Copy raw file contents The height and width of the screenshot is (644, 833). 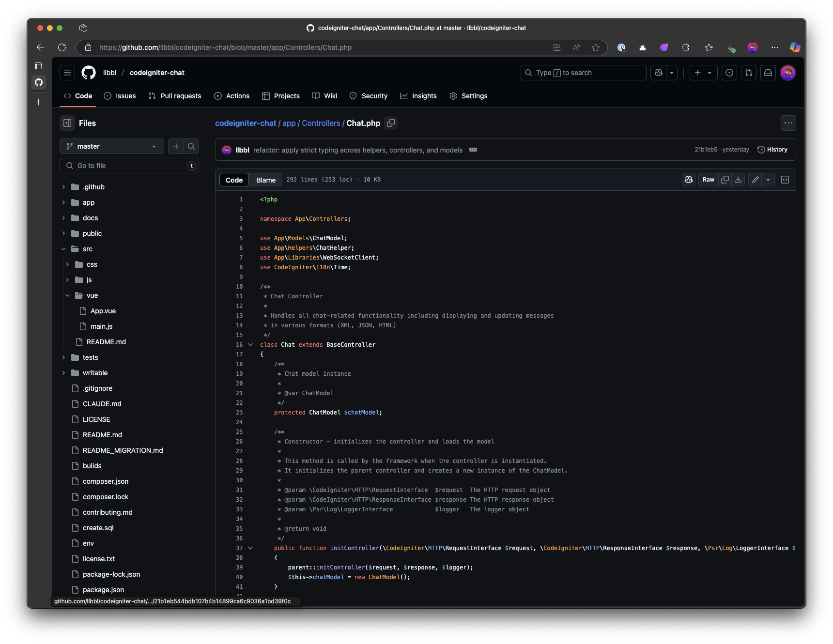(725, 180)
